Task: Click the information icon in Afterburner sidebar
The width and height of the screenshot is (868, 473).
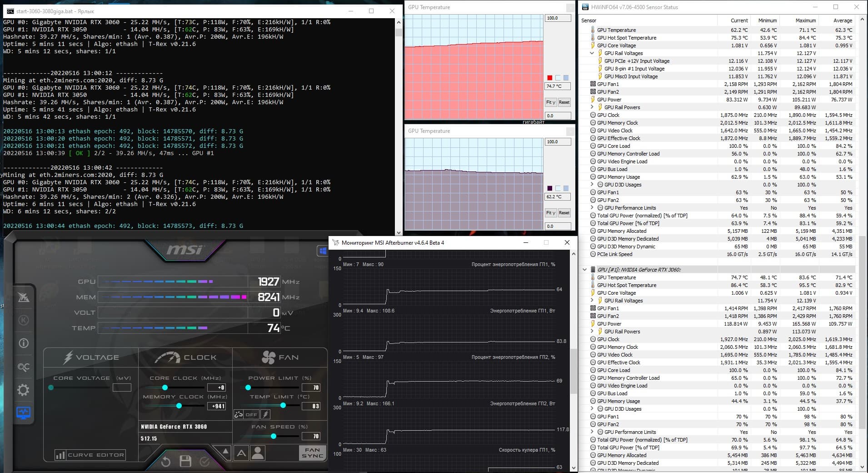Action: [x=24, y=343]
